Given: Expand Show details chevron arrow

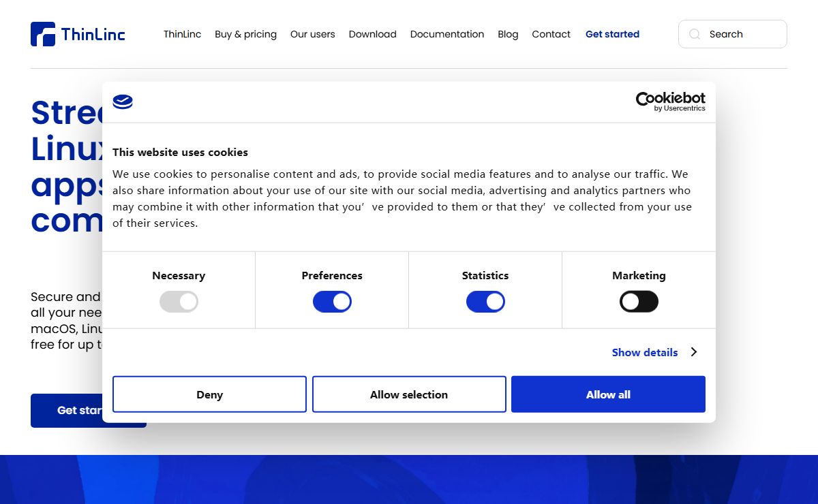Looking at the screenshot, I should coord(694,352).
